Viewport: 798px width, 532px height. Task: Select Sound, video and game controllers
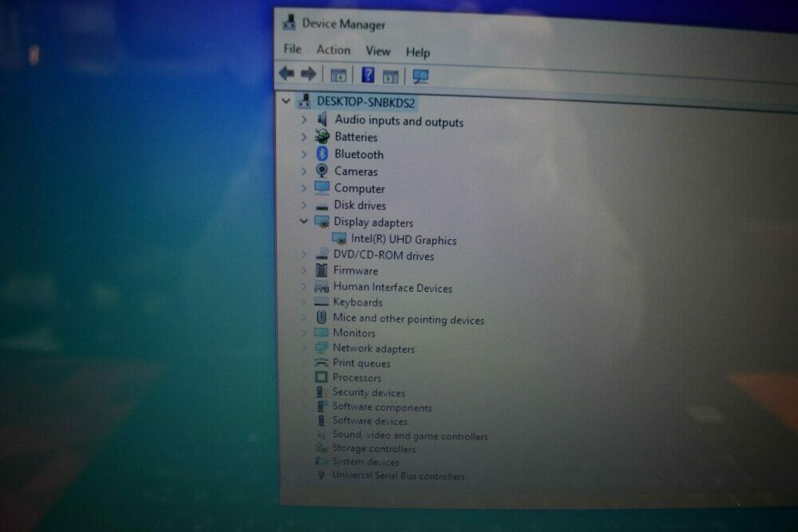(x=409, y=435)
